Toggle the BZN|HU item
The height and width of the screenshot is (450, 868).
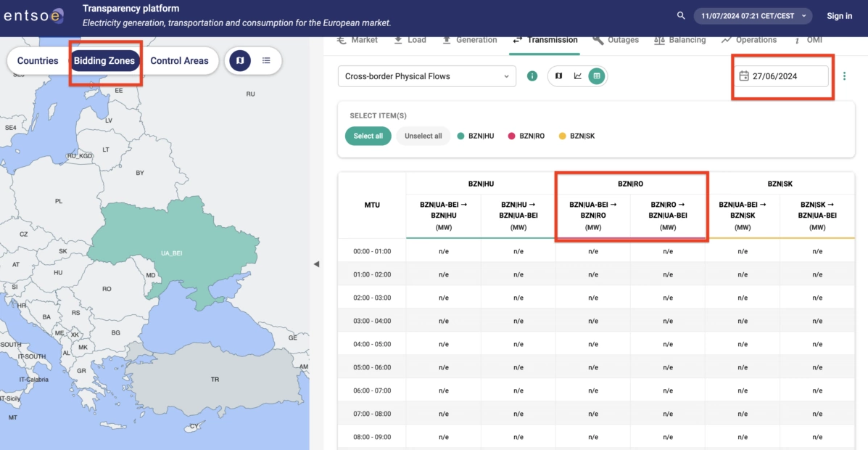point(476,136)
